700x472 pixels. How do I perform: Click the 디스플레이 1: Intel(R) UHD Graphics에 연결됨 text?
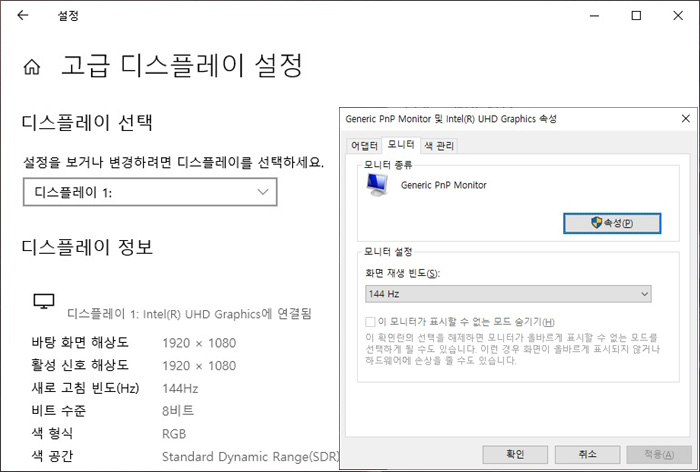click(189, 314)
